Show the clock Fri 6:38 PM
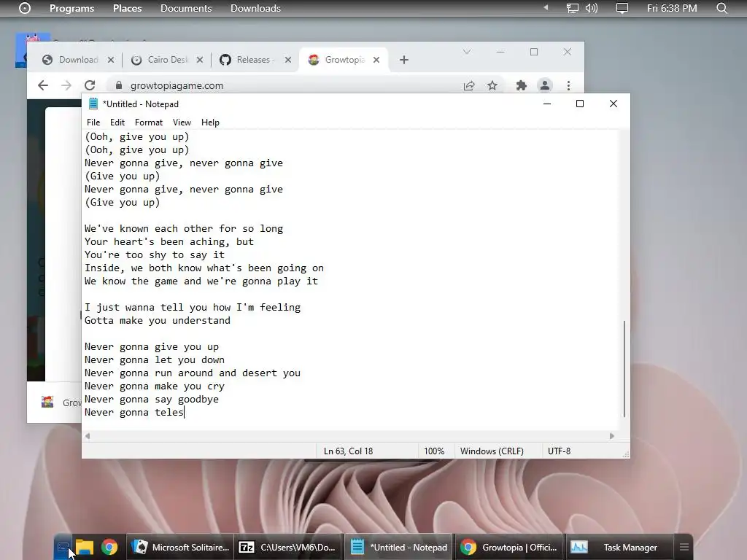This screenshot has height=560, width=747. tap(672, 8)
